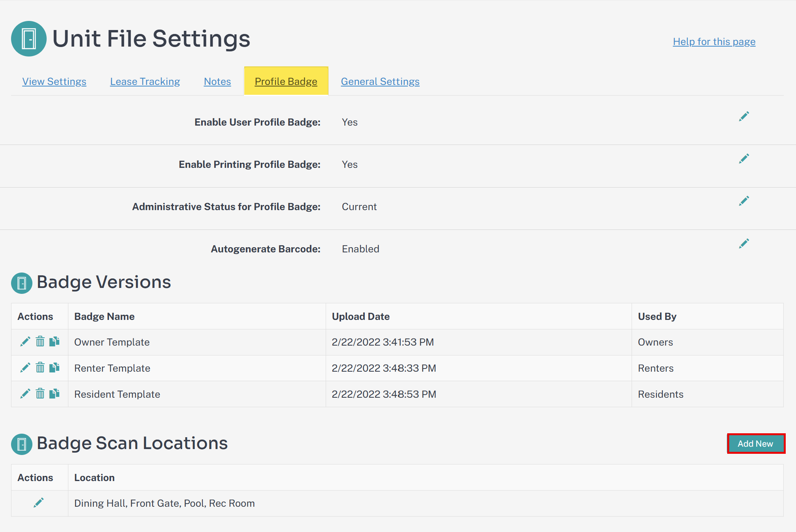
Task: Delete the Resident Template badge
Action: 40,393
